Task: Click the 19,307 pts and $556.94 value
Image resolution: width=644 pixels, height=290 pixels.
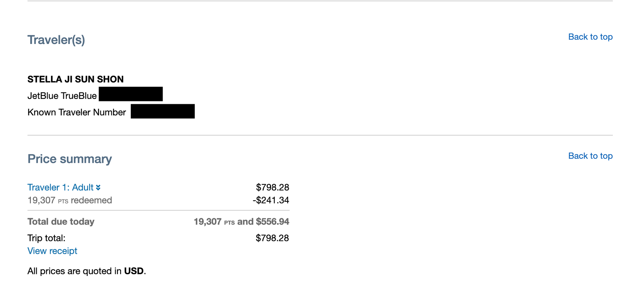Action: 241,222
